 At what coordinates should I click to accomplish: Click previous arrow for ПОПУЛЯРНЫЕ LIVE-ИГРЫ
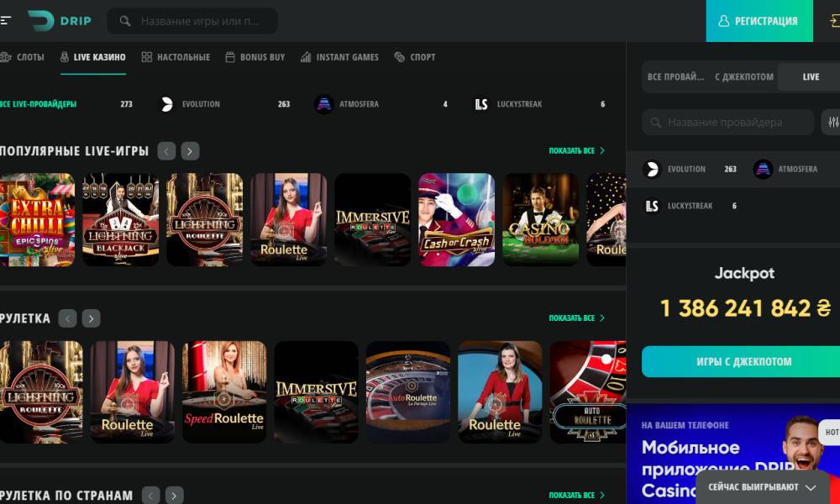click(166, 151)
